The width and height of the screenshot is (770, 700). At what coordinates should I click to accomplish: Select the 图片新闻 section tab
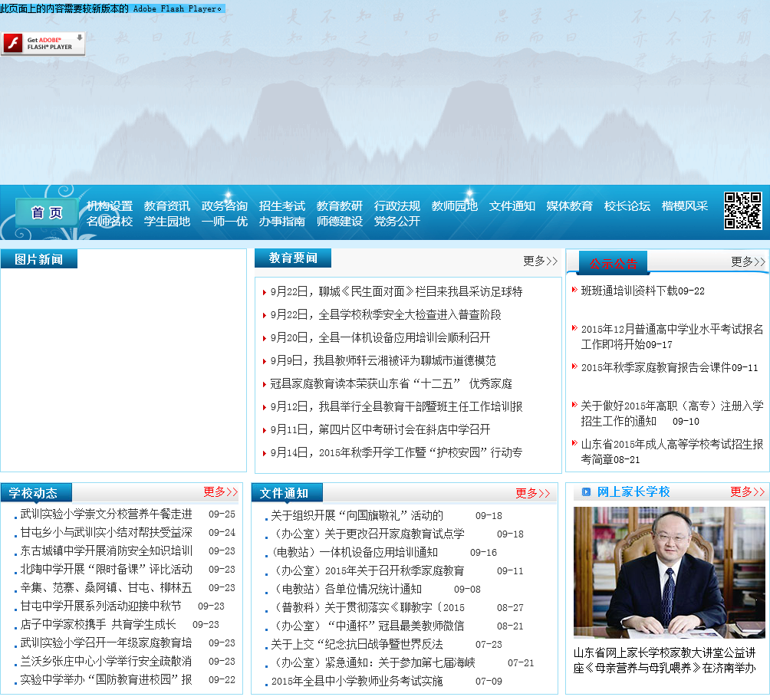pos(39,259)
